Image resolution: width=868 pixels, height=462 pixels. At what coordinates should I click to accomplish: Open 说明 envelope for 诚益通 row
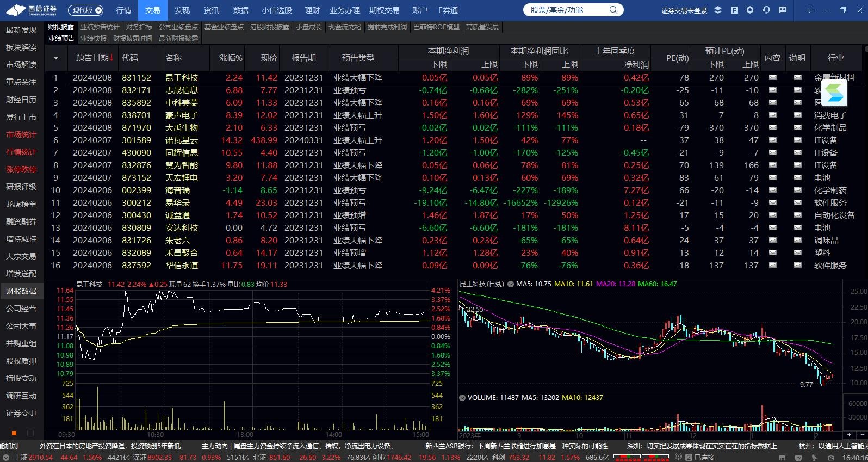(797, 215)
